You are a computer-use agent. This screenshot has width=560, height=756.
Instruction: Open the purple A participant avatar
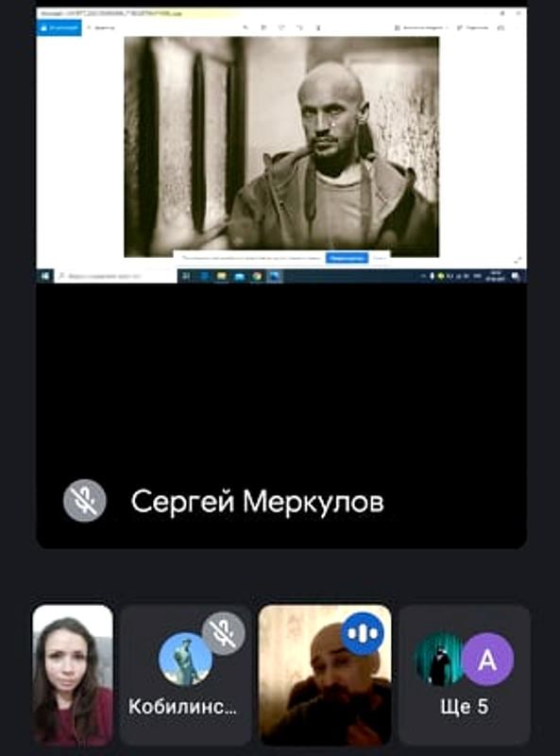487,659
